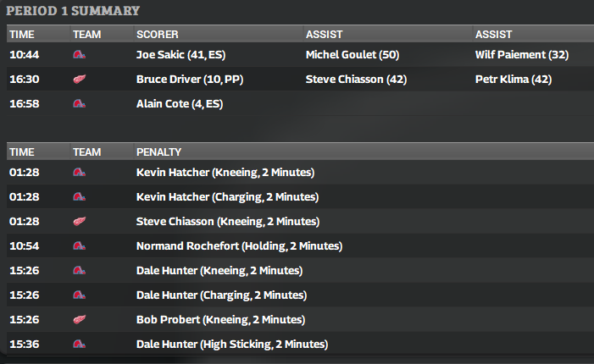Screen dimensions: 594x364
Task: Click the PENALTY column header
Action: click(x=158, y=152)
